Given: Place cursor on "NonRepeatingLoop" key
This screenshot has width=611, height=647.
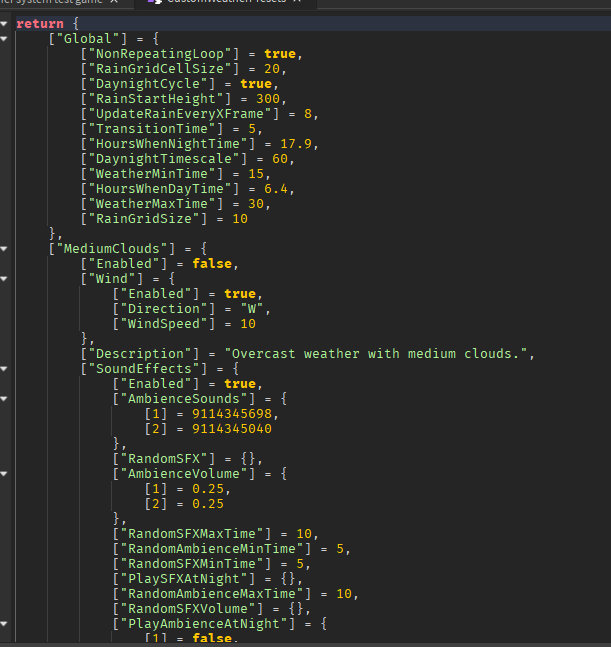Looking at the screenshot, I should [160, 54].
